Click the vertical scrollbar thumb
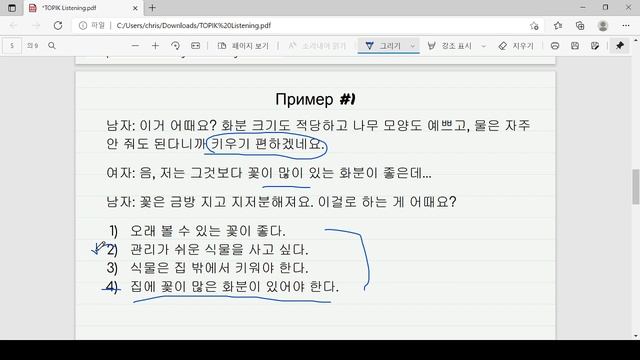 click(636, 187)
